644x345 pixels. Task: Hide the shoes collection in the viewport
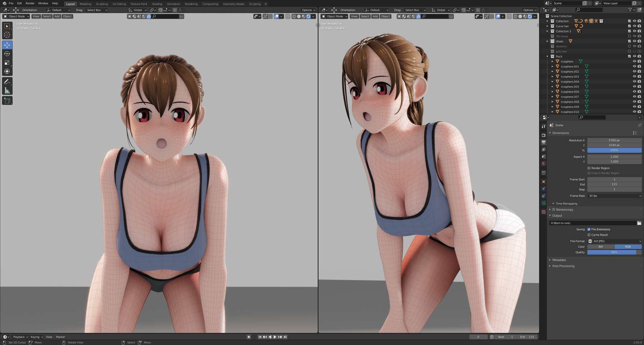tap(634, 41)
